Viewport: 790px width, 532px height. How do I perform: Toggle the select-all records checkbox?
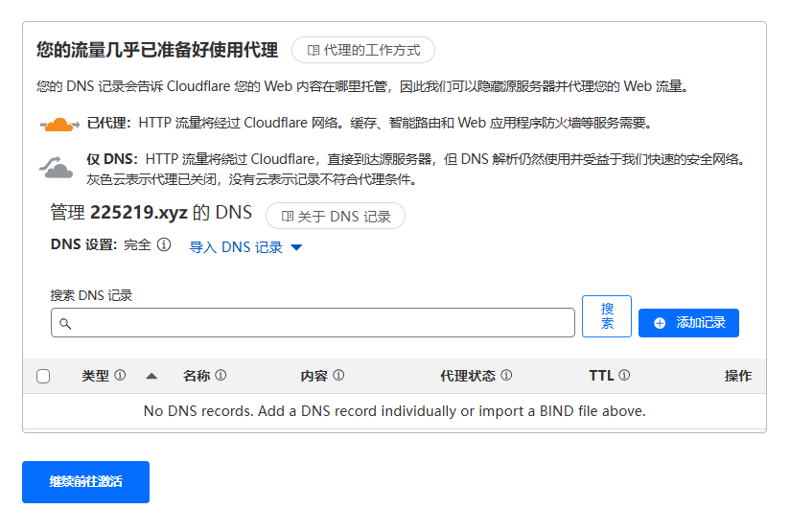[x=43, y=377]
